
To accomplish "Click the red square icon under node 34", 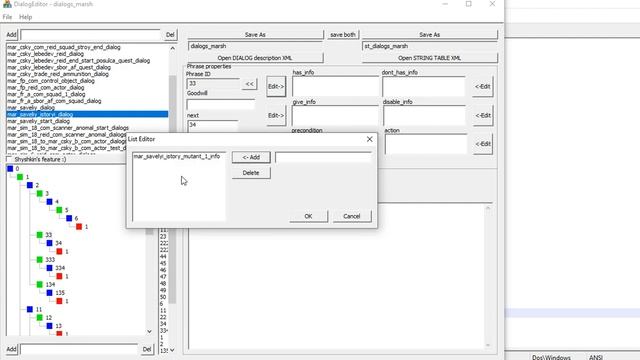I will [x=59, y=251].
